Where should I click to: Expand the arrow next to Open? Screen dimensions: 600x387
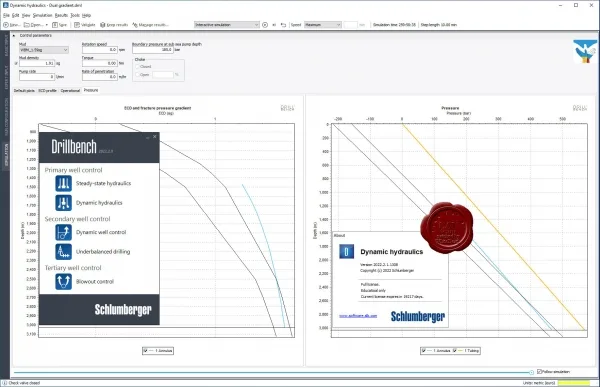tap(47, 25)
